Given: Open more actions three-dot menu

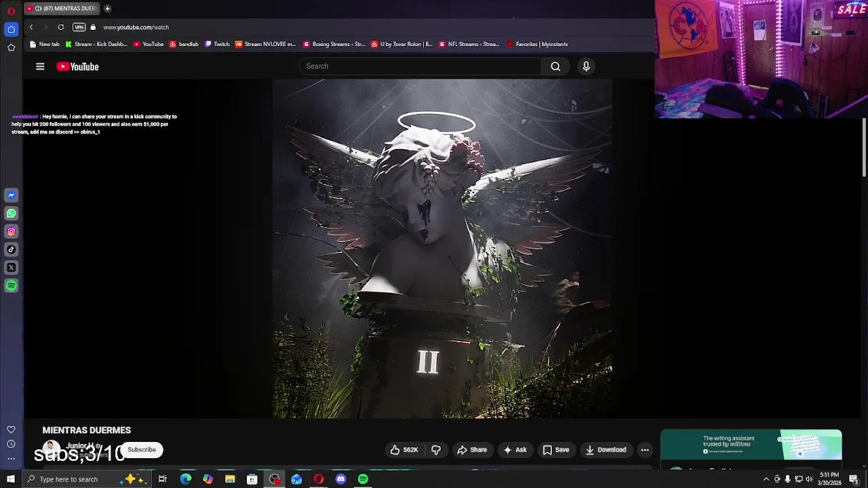Looking at the screenshot, I should coord(645,449).
